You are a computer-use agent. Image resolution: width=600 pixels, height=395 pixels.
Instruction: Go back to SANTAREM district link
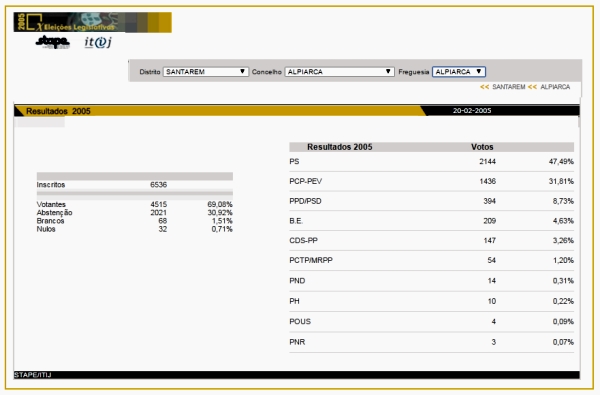click(x=509, y=87)
